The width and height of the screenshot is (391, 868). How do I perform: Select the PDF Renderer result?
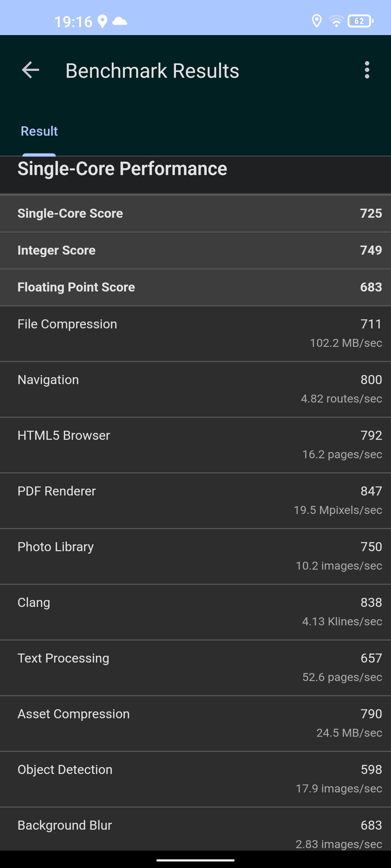pos(195,501)
